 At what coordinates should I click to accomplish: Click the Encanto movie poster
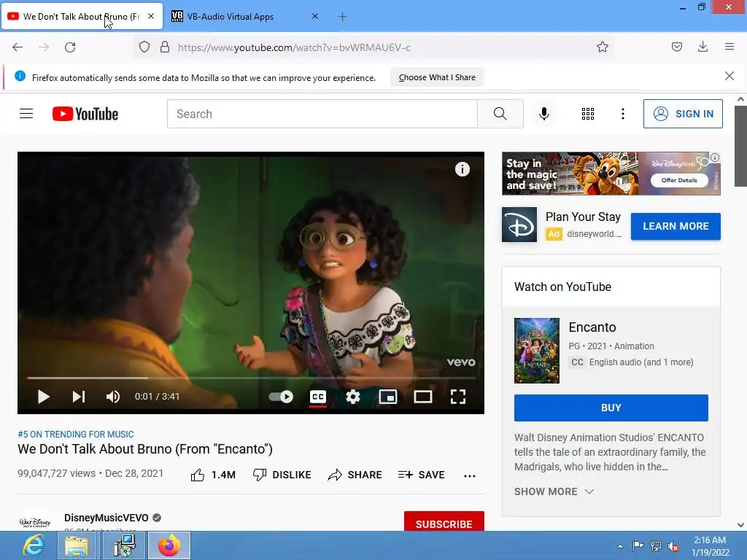click(x=537, y=351)
